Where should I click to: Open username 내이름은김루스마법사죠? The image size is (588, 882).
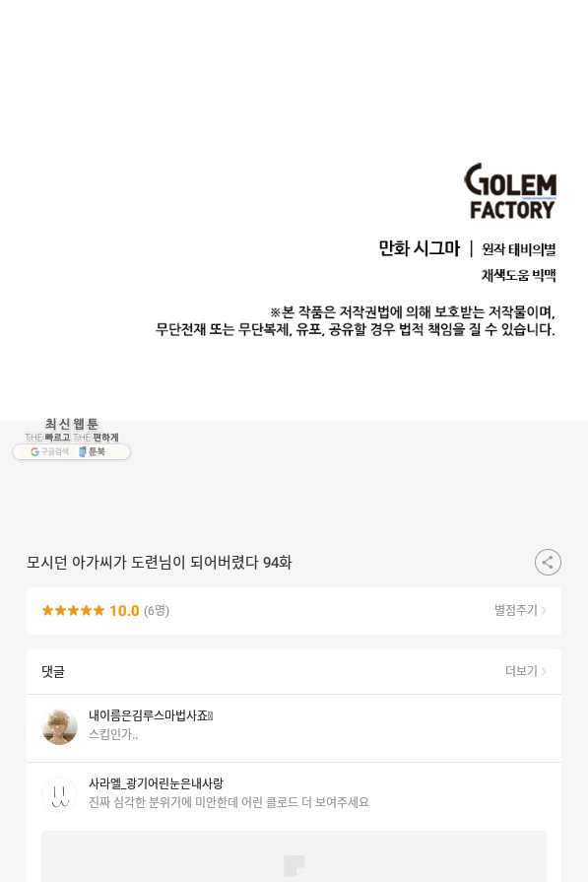pyautogui.click(x=151, y=715)
